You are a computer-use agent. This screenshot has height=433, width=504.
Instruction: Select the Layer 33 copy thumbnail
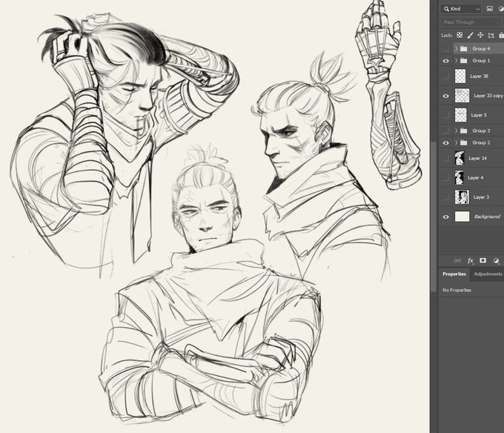[462, 96]
